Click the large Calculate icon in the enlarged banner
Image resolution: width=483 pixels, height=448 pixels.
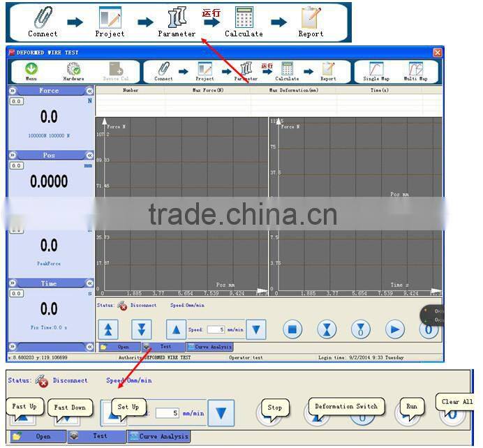[244, 17]
